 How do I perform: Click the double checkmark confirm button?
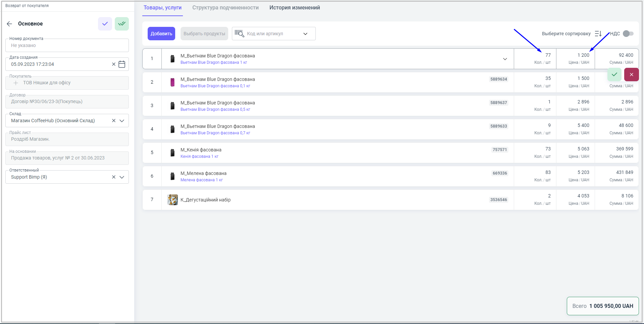(122, 24)
